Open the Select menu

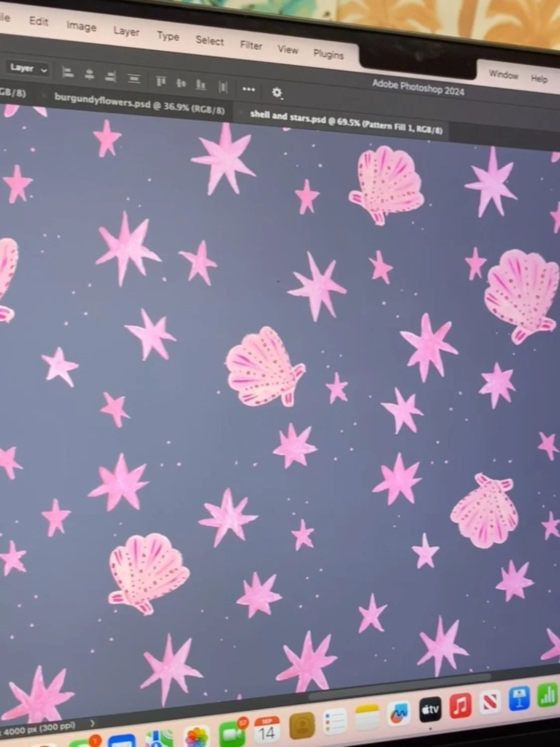(x=210, y=40)
